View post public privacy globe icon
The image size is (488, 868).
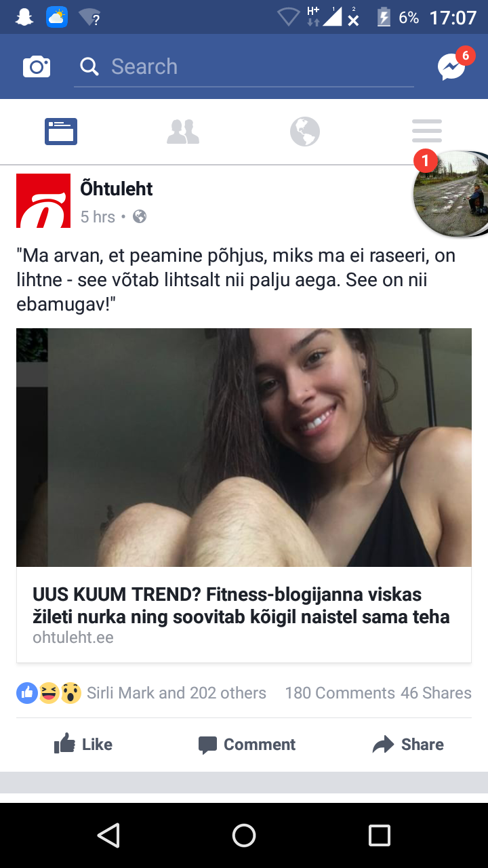point(140,217)
